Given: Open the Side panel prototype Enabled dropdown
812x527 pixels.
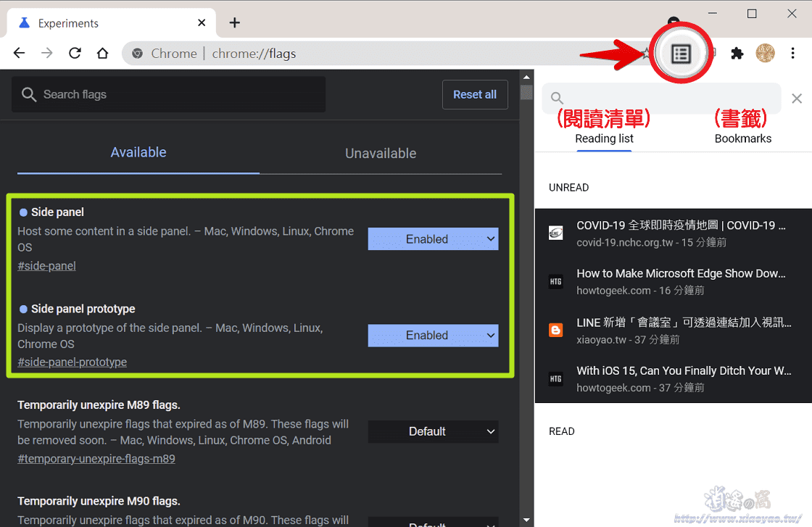Looking at the screenshot, I should (433, 335).
